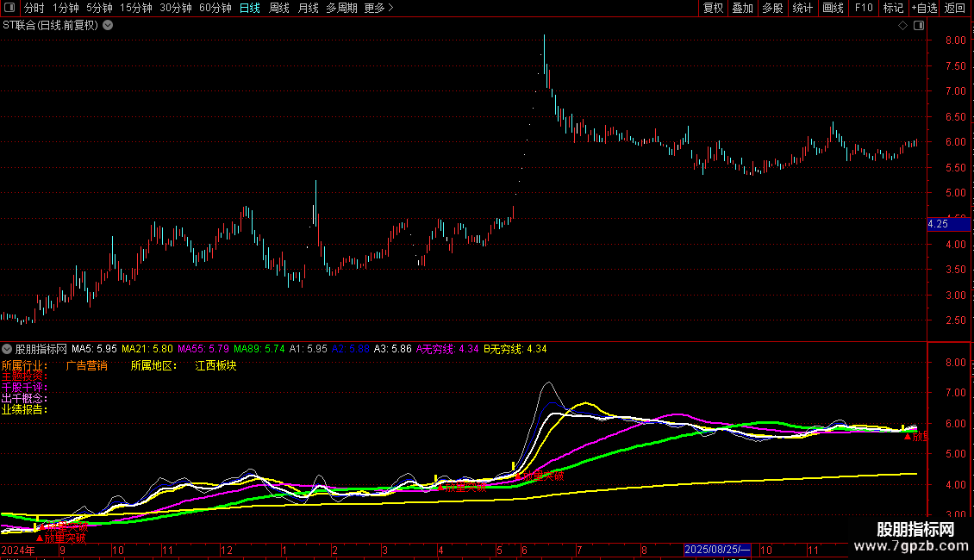
Task: Open the dropdown arrow beside ST联合 title
Action: click(x=108, y=26)
